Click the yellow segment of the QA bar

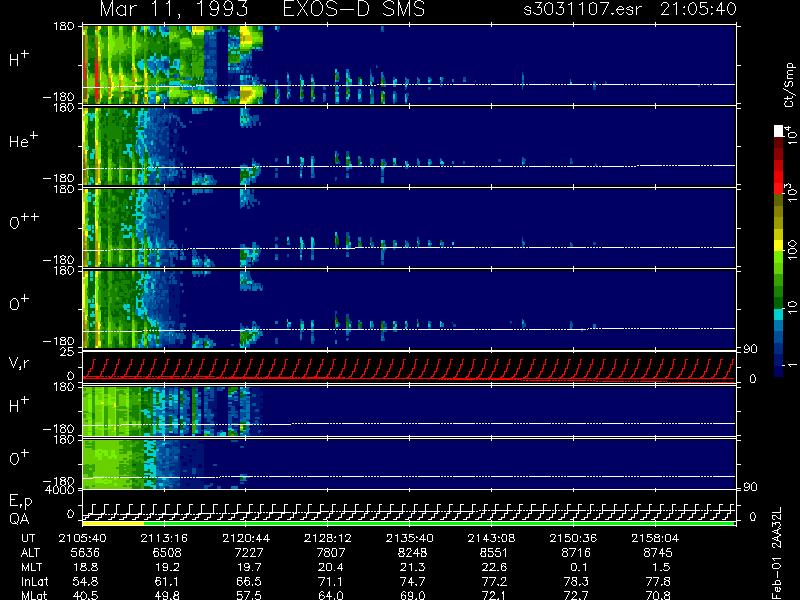point(113,523)
